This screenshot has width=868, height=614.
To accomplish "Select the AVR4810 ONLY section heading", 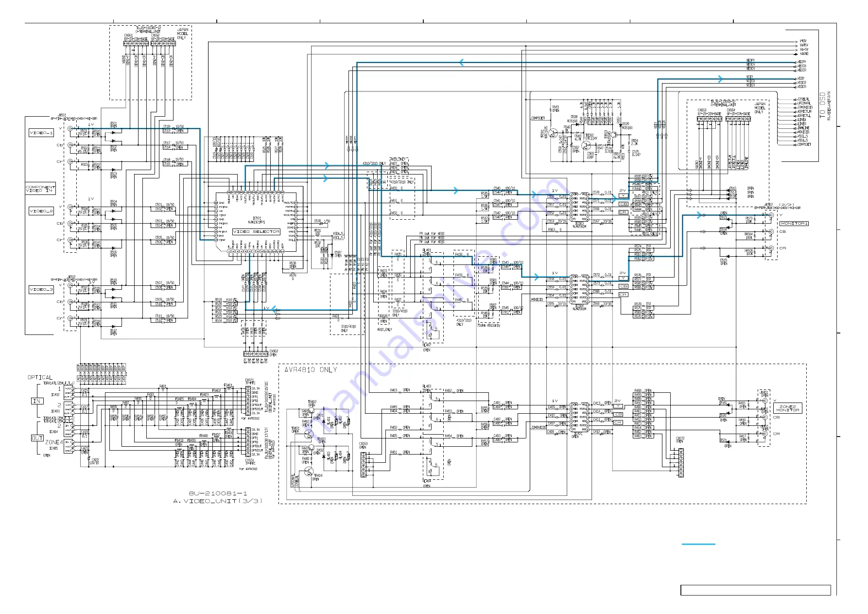I will (311, 370).
